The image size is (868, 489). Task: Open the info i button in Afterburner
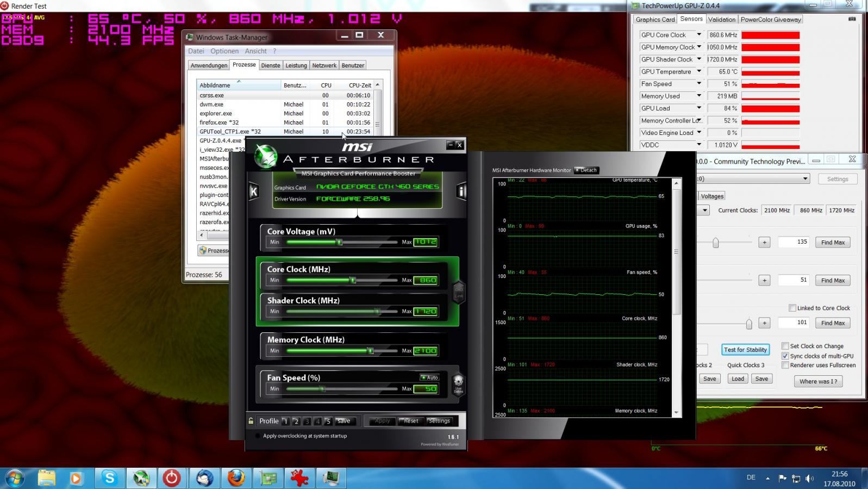pos(461,191)
